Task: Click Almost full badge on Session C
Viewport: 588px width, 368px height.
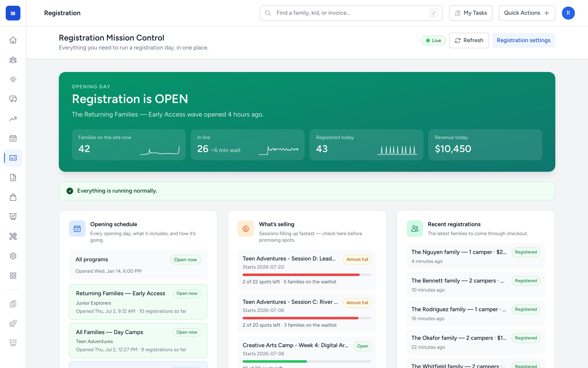Action: pyautogui.click(x=357, y=303)
